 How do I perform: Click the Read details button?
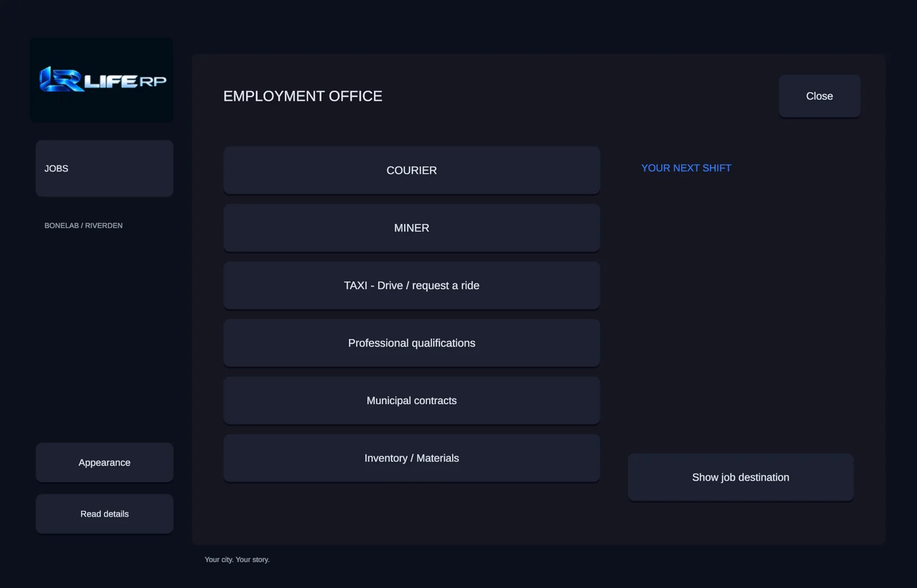(104, 514)
